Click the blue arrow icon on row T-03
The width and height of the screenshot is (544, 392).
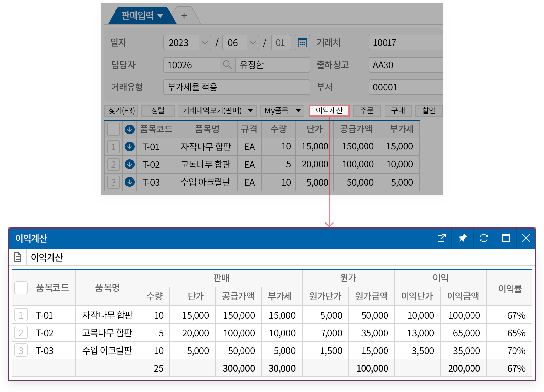coord(130,182)
